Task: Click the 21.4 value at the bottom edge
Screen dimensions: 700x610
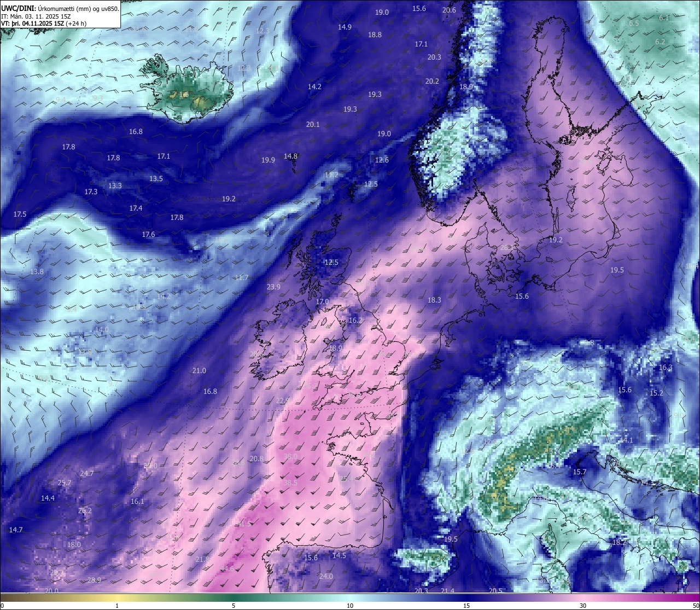Action: tap(447, 591)
